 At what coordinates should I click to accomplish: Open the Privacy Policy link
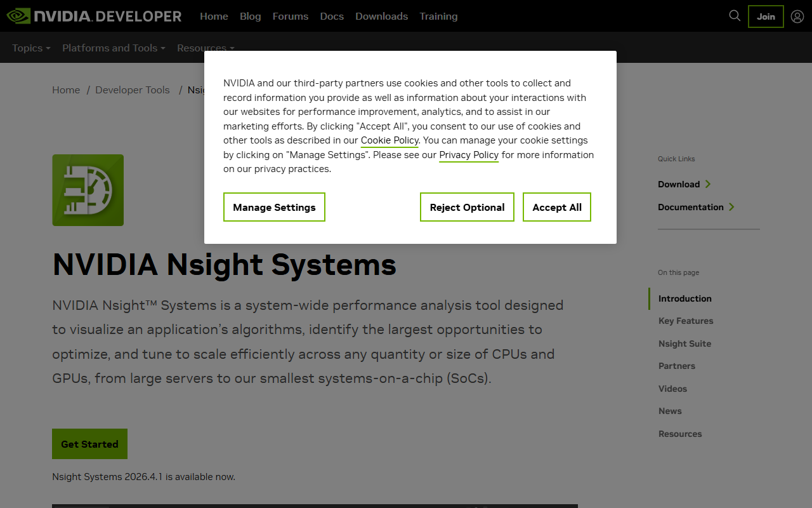tap(469, 155)
